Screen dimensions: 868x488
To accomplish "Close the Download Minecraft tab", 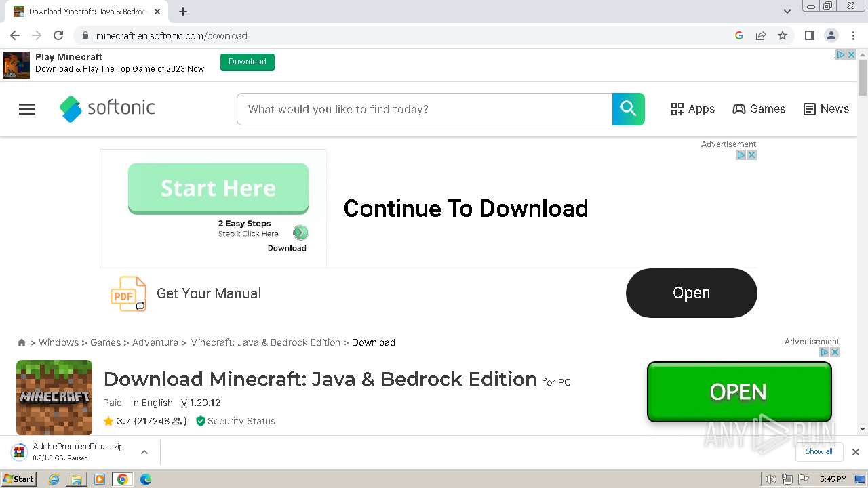I will click(x=157, y=12).
